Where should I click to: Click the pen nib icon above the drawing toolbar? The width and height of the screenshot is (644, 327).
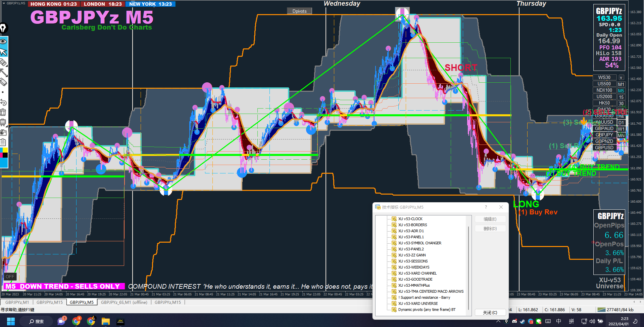pos(3,28)
